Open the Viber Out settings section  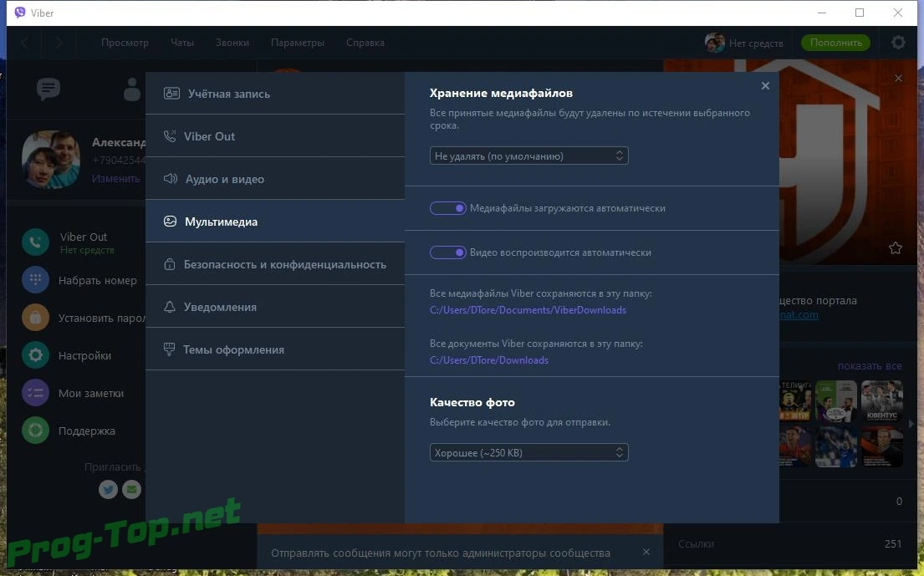[274, 136]
